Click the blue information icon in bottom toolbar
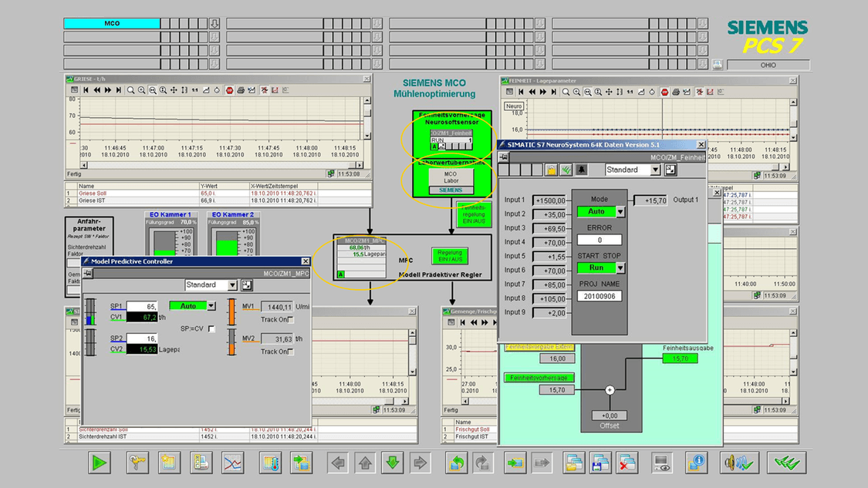This screenshot has height=488, width=868. pyautogui.click(x=696, y=463)
